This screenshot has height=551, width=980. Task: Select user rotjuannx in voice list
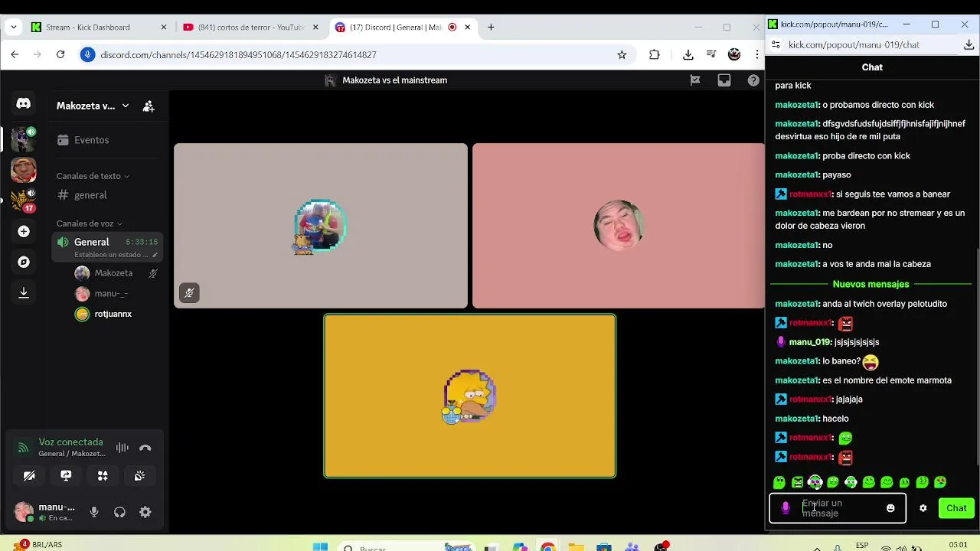(113, 314)
